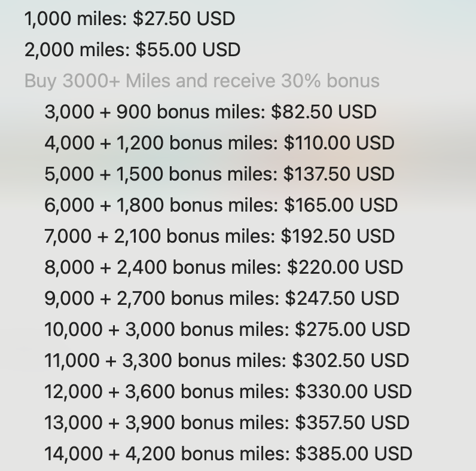The width and height of the screenshot is (476, 471).
Task: Click the $82.50 USD price text
Action: [324, 112]
